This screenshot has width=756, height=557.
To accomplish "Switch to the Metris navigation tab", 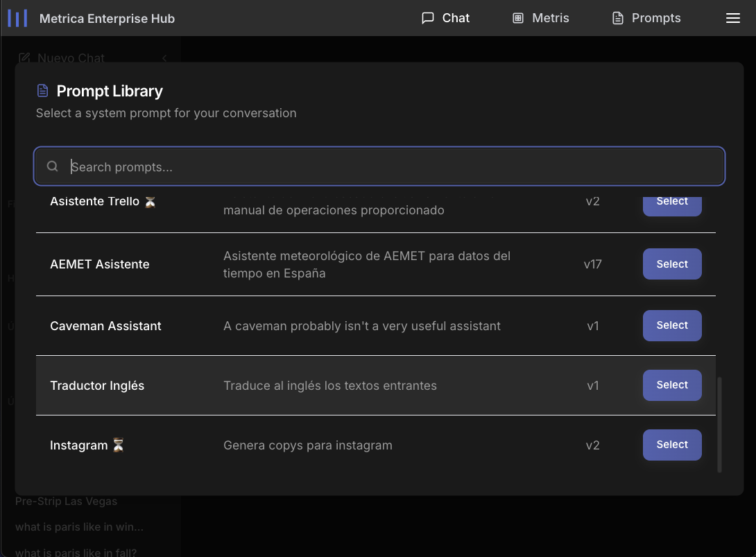I will (540, 18).
